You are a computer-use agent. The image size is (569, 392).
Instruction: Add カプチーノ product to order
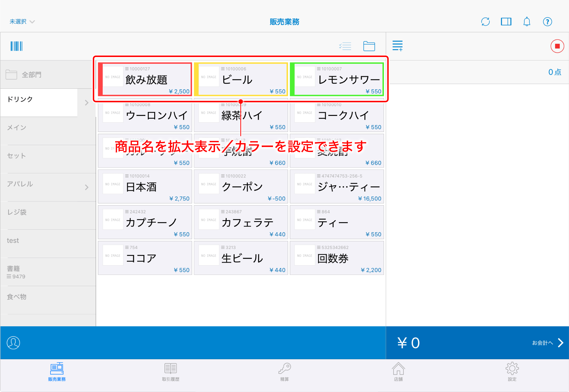[x=145, y=222]
